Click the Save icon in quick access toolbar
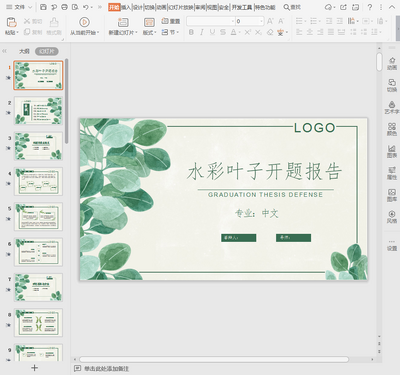This screenshot has width=400, height=375. click(x=43, y=7)
